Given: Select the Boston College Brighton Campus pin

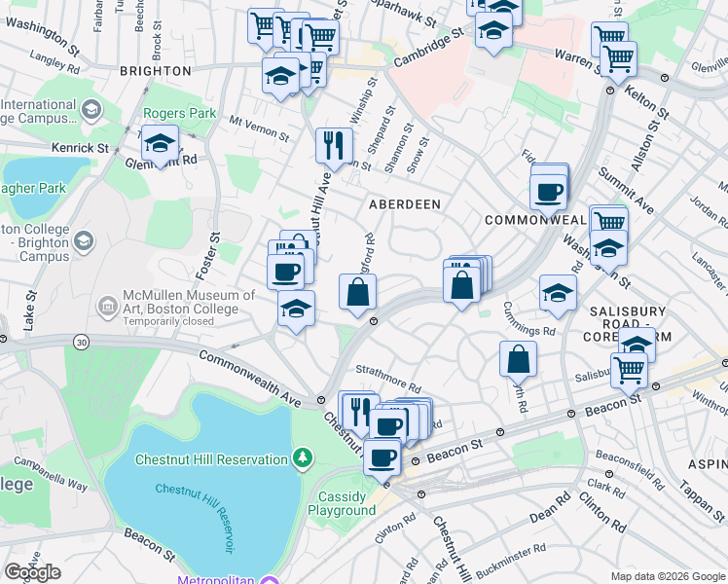Looking at the screenshot, I should point(84,241).
